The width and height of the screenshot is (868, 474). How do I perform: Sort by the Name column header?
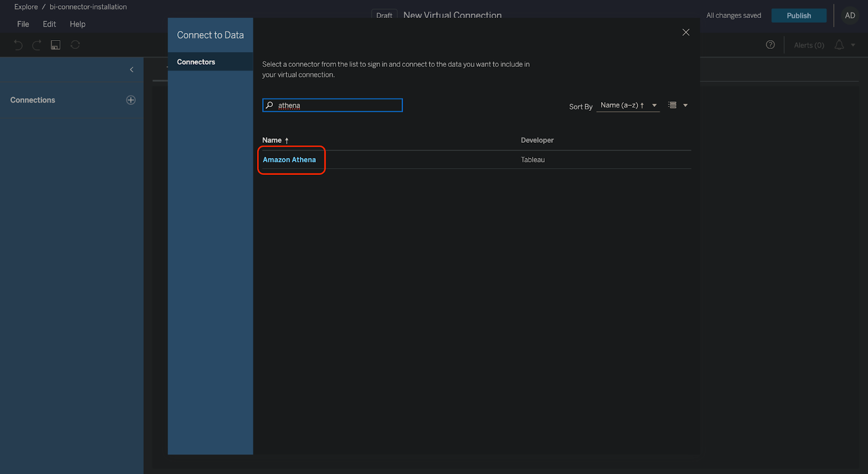[276, 140]
